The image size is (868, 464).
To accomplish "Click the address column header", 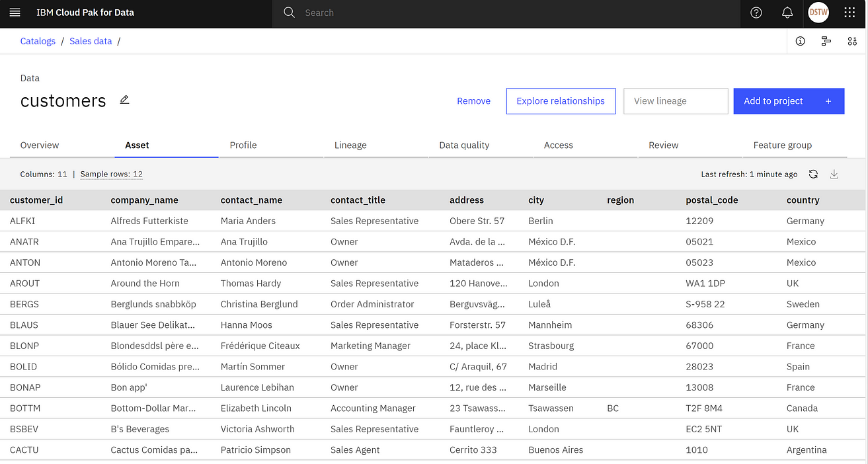I will (x=467, y=200).
